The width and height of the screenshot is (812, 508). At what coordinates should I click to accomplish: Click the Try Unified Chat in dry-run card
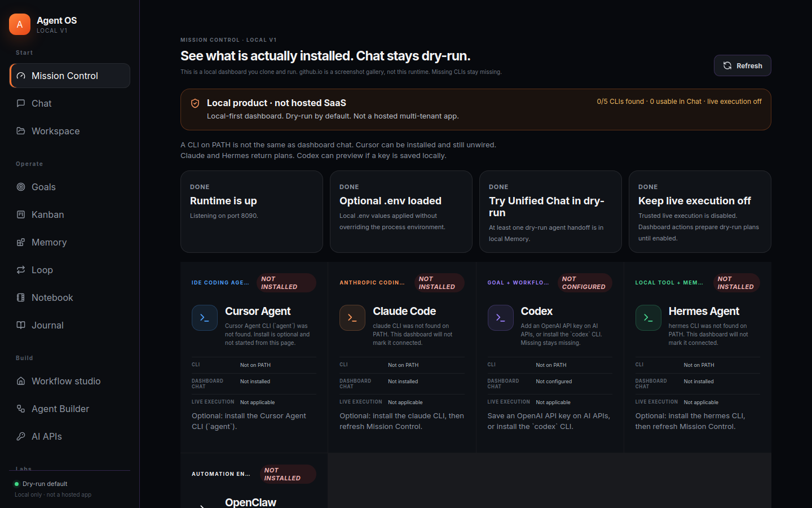550,212
